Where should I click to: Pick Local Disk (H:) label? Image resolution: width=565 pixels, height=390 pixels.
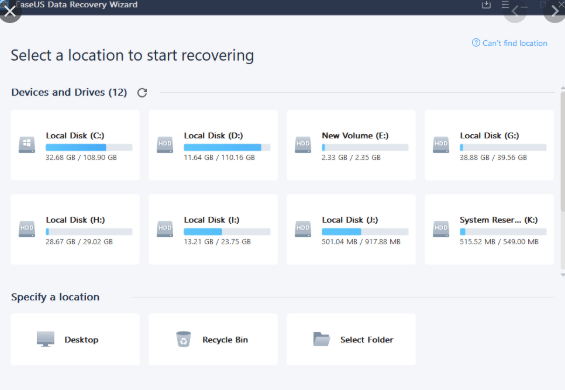75,220
